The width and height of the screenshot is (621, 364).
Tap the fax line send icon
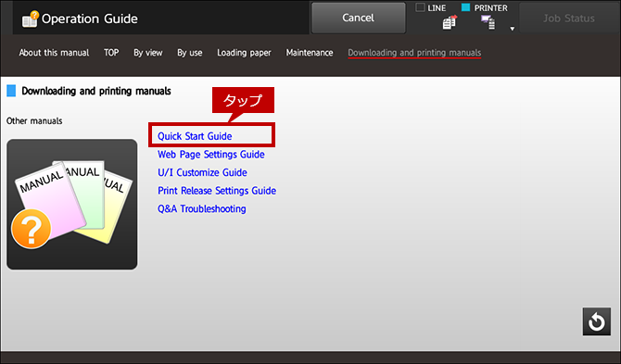(450, 22)
